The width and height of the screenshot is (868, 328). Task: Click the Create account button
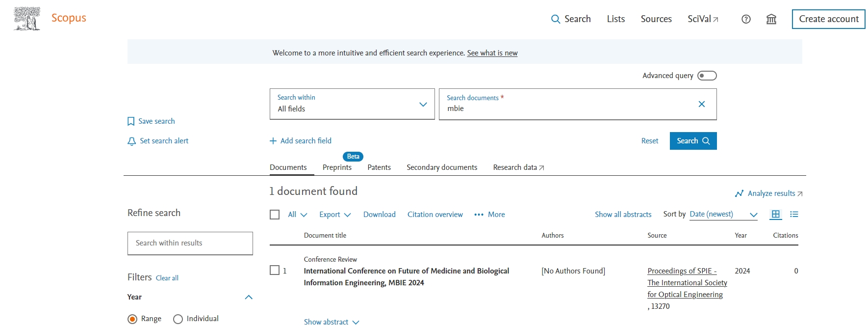pos(829,19)
